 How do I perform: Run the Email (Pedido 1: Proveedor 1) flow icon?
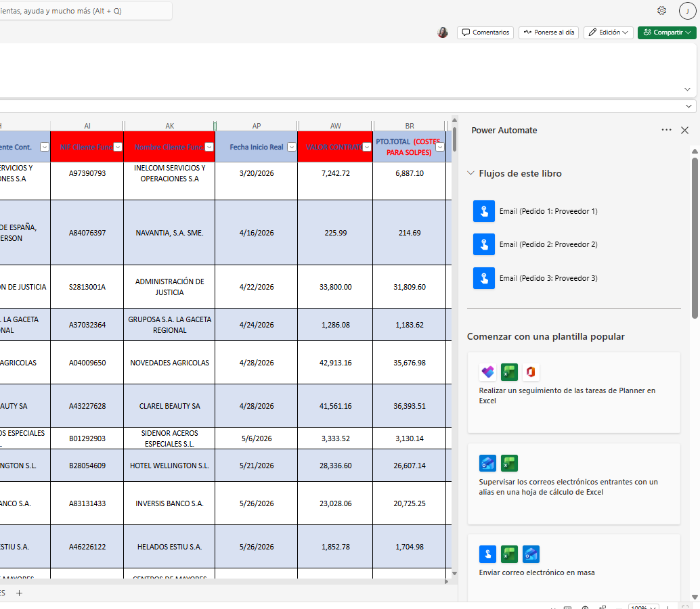click(x=484, y=211)
